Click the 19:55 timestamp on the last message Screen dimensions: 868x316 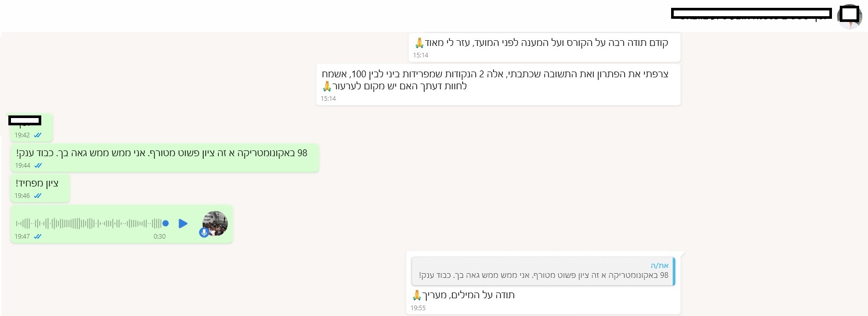point(418,308)
